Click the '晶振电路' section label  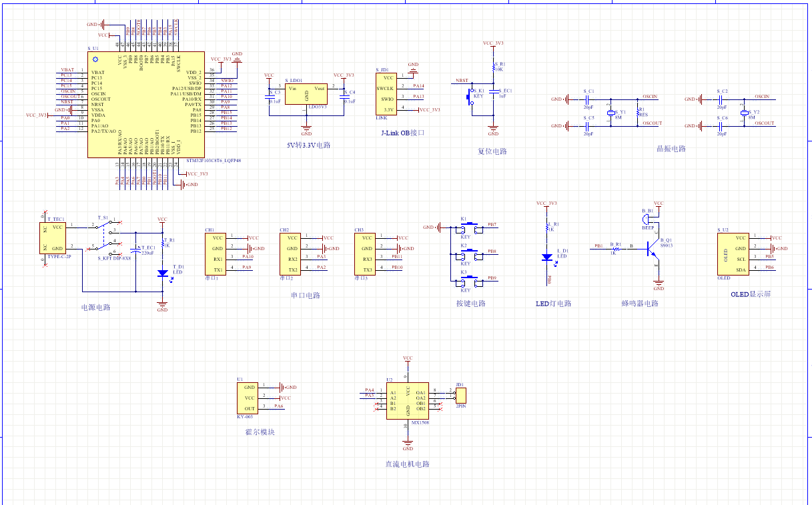pos(671,149)
